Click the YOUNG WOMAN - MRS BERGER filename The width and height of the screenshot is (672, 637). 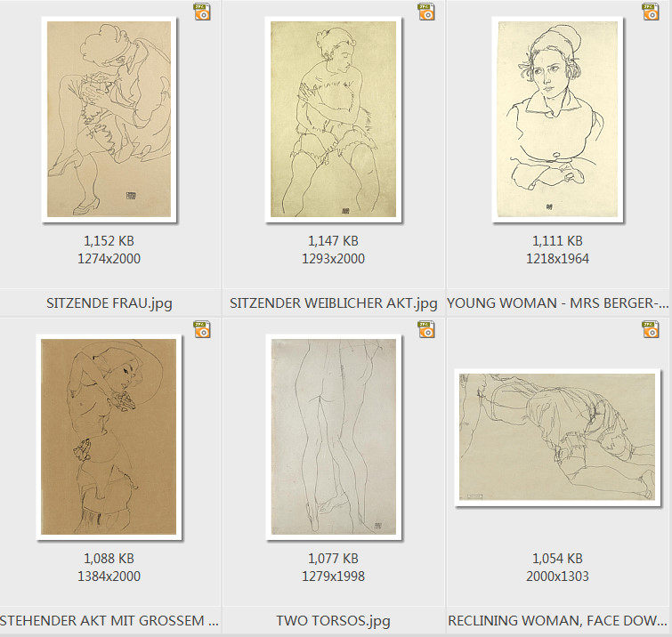pos(557,302)
